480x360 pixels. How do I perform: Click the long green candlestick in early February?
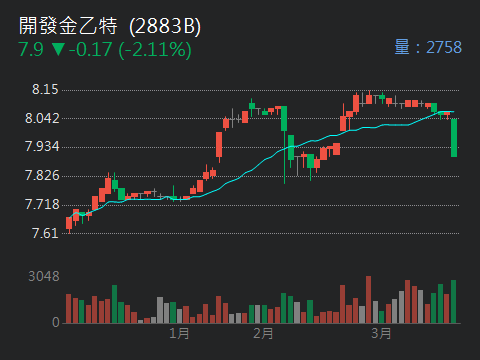(x=284, y=145)
